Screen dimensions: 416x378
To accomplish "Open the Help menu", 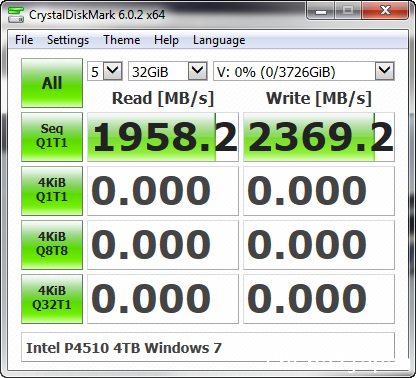I will (166, 40).
